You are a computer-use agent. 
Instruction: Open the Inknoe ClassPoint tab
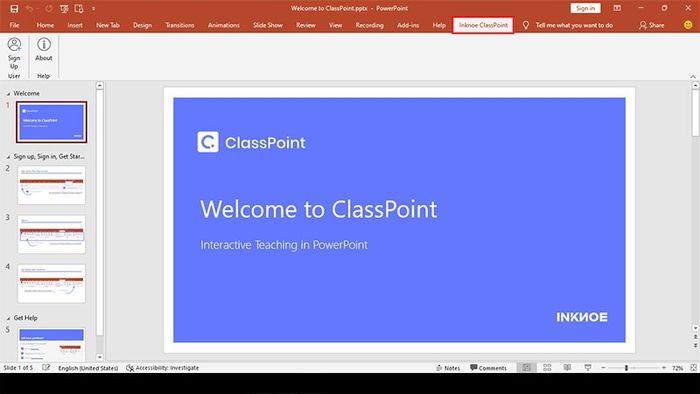pos(483,25)
